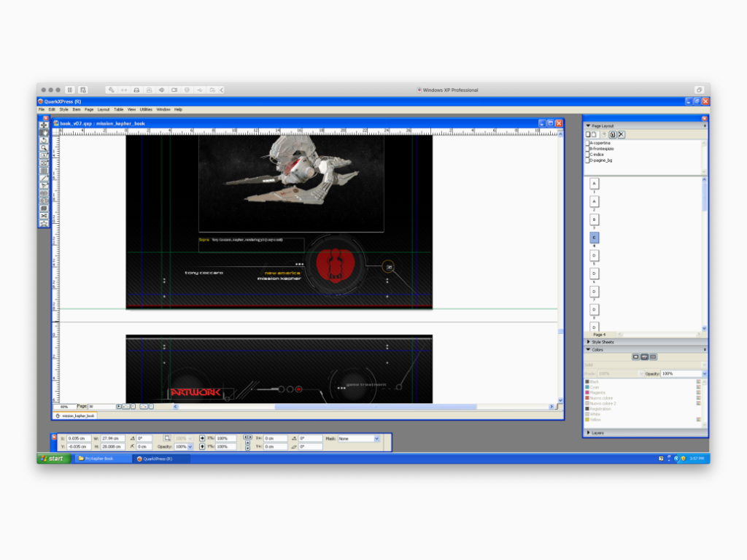The image size is (747, 560).
Task: Open the Utilities menu
Action: 146,109
